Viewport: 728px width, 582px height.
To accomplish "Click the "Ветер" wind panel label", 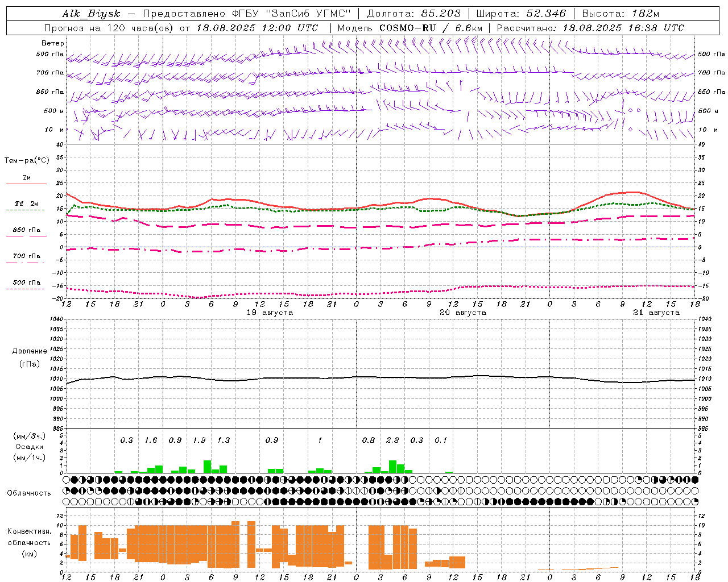I will click(53, 43).
